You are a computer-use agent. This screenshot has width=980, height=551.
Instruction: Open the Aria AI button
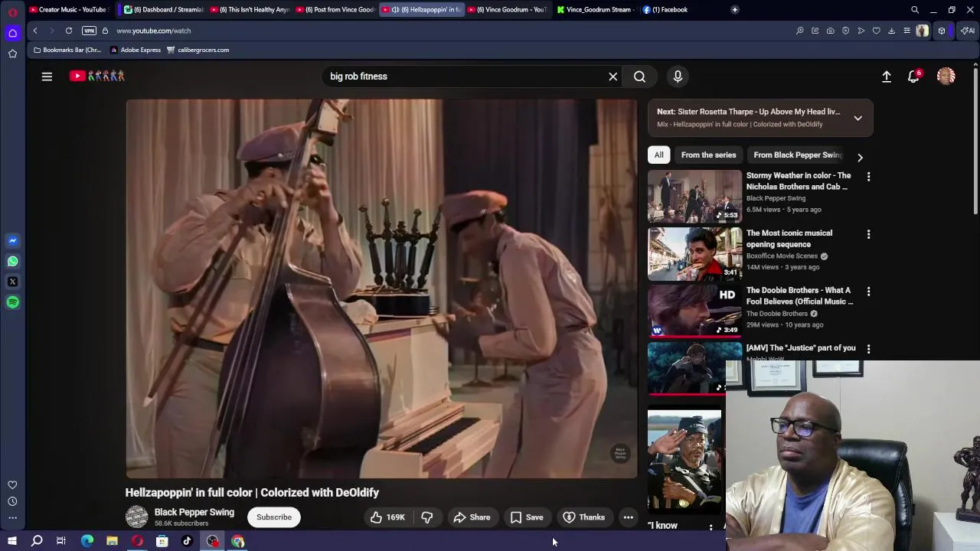click(968, 31)
